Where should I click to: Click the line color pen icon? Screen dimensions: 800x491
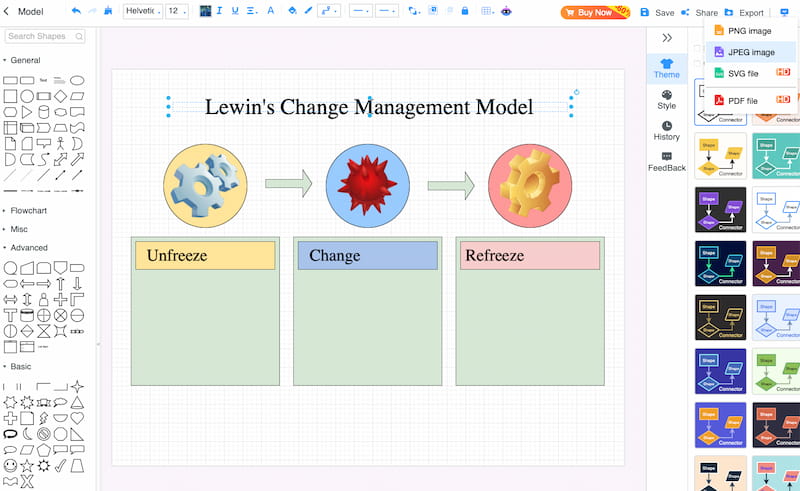tap(308, 11)
